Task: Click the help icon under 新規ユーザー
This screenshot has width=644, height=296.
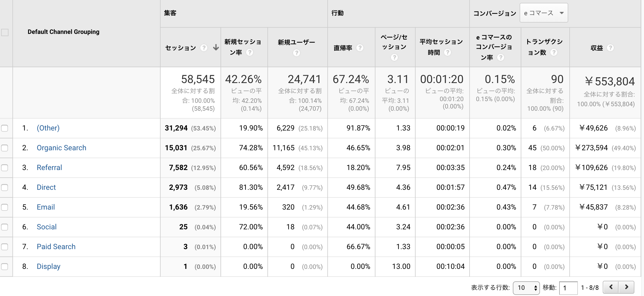Action: click(x=296, y=53)
